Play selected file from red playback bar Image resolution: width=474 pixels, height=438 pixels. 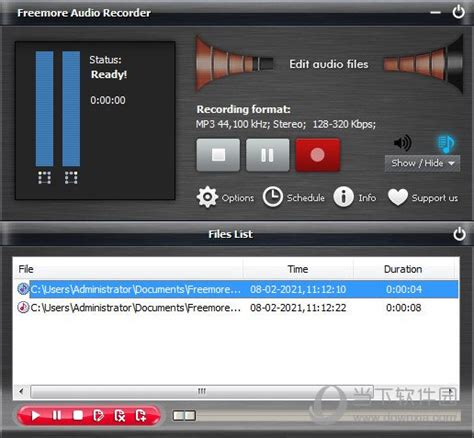click(35, 415)
